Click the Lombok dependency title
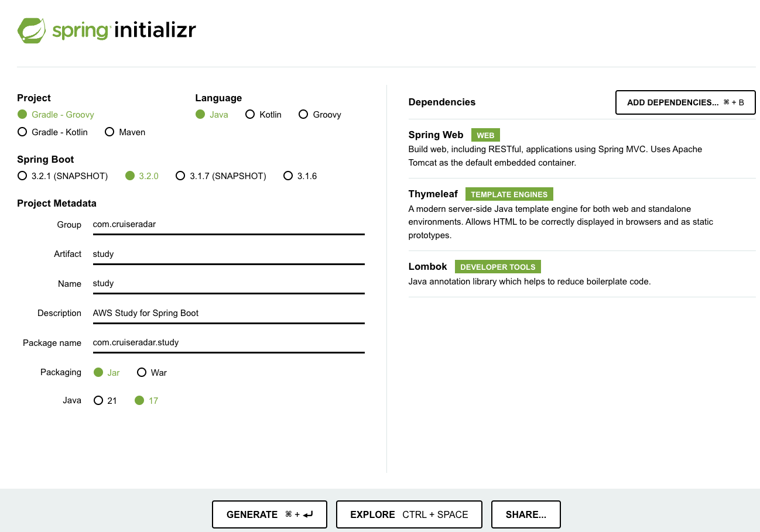Screen dimensions: 760x532 point(428,267)
